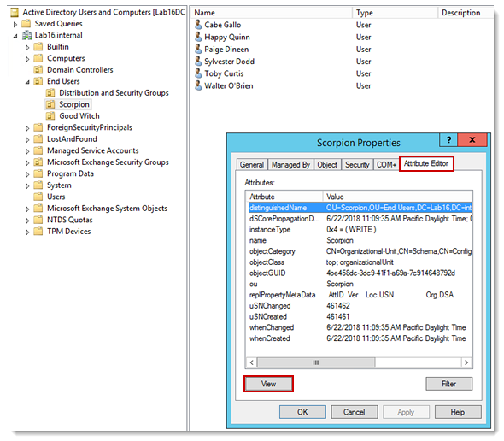
Task: Switch to the Object tab
Action: click(327, 165)
